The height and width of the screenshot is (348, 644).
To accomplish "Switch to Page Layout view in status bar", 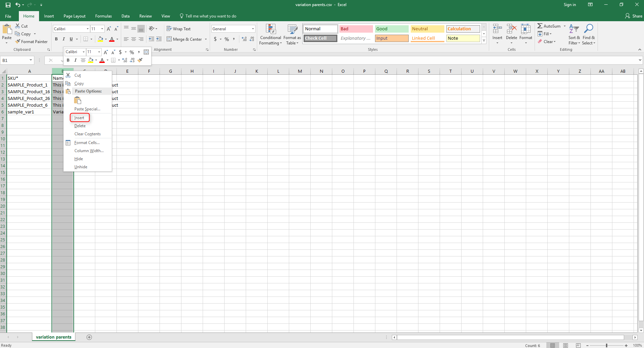I will [566, 345].
